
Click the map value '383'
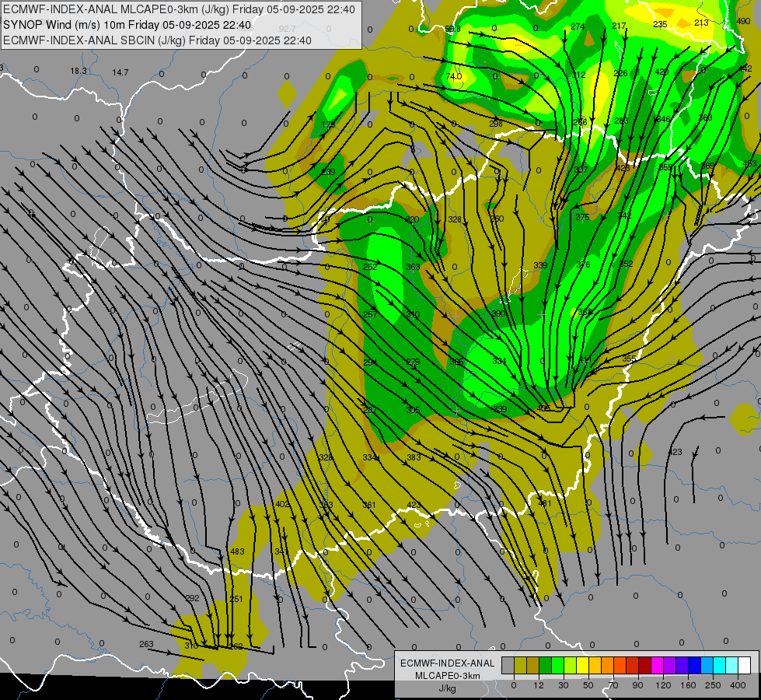414,457
